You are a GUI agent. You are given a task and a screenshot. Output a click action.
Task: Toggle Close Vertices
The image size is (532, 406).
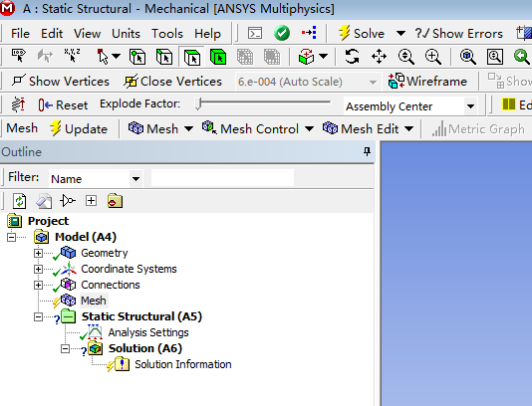click(172, 82)
